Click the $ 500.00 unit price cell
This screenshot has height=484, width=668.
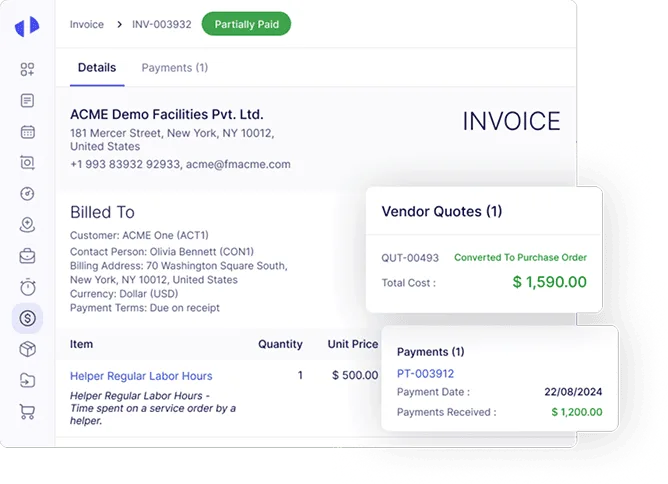click(355, 375)
